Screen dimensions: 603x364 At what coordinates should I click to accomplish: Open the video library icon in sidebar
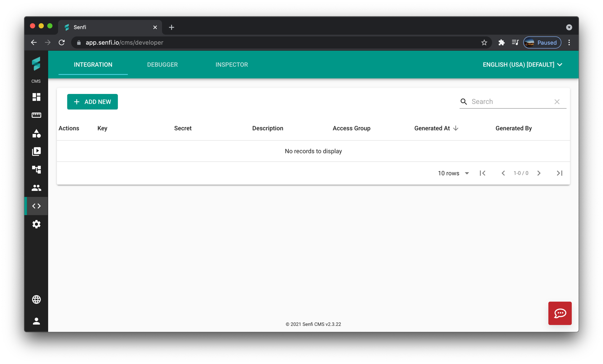[36, 152]
